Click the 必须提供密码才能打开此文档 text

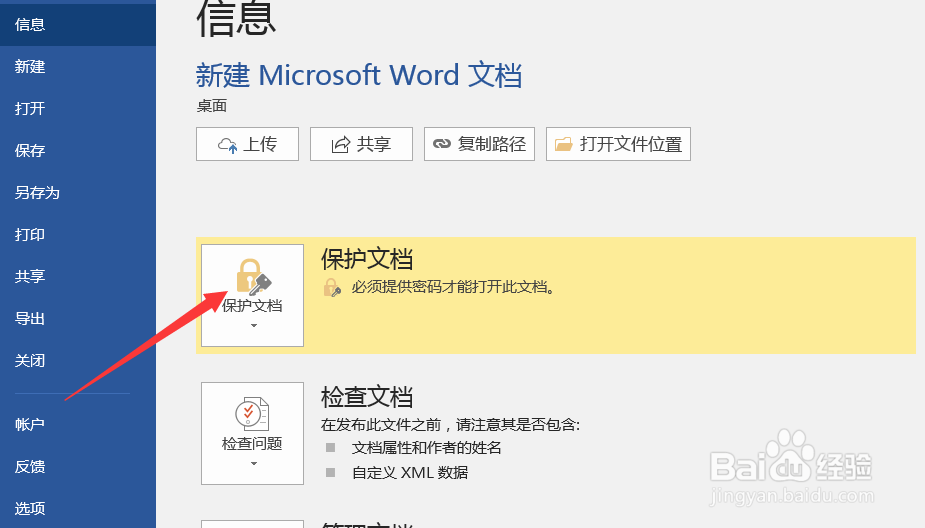pyautogui.click(x=453, y=287)
